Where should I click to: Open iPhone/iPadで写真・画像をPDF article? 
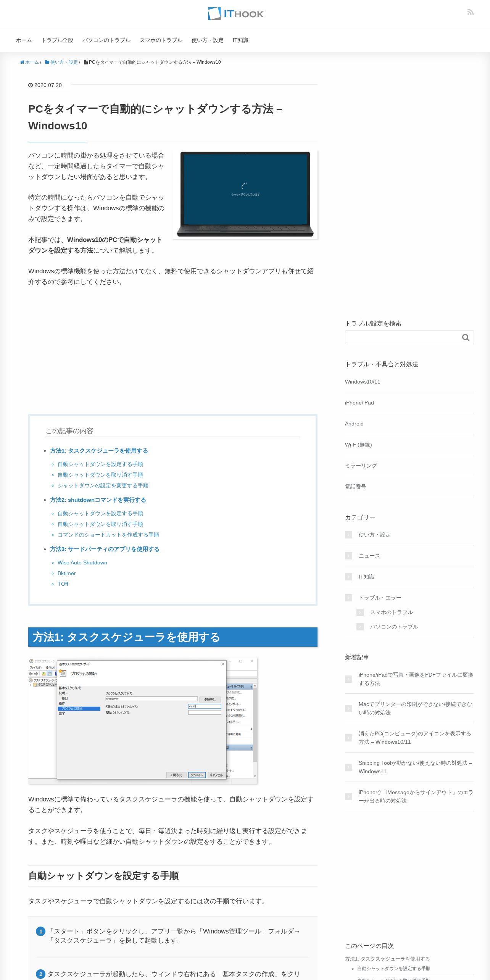(x=416, y=679)
